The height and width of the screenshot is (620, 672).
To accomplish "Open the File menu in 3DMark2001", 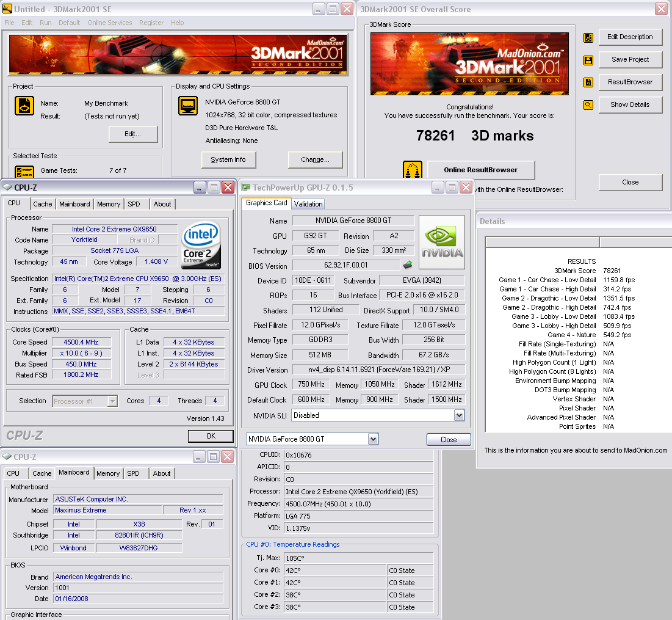I will [9, 23].
